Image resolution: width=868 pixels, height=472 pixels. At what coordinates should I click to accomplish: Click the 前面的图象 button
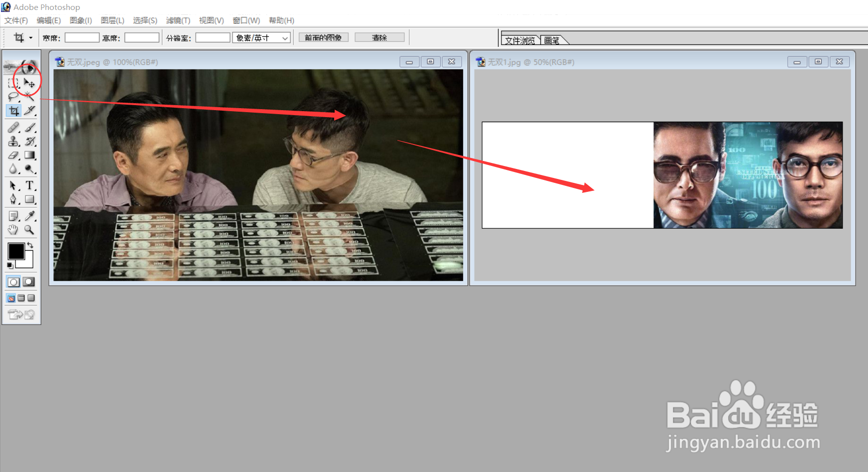point(323,37)
